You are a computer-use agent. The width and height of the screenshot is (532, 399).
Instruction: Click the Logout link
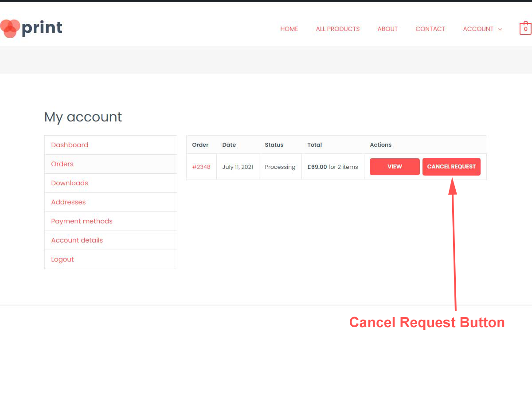(63, 259)
